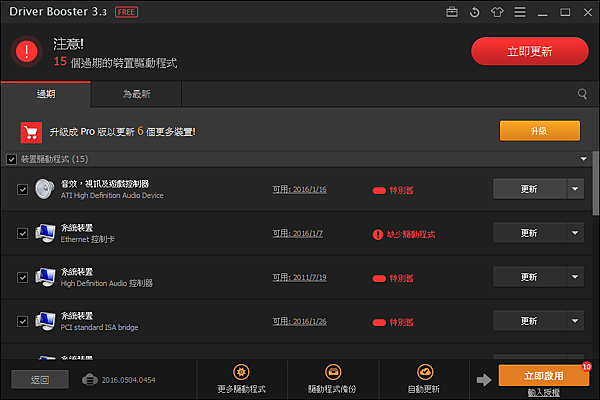600x400 pixels.
Task: Open the hamburger menu icon
Action: pos(520,12)
